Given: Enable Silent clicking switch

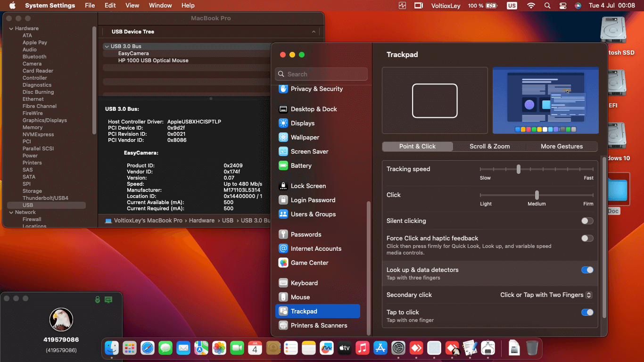Looking at the screenshot, I should (587, 221).
